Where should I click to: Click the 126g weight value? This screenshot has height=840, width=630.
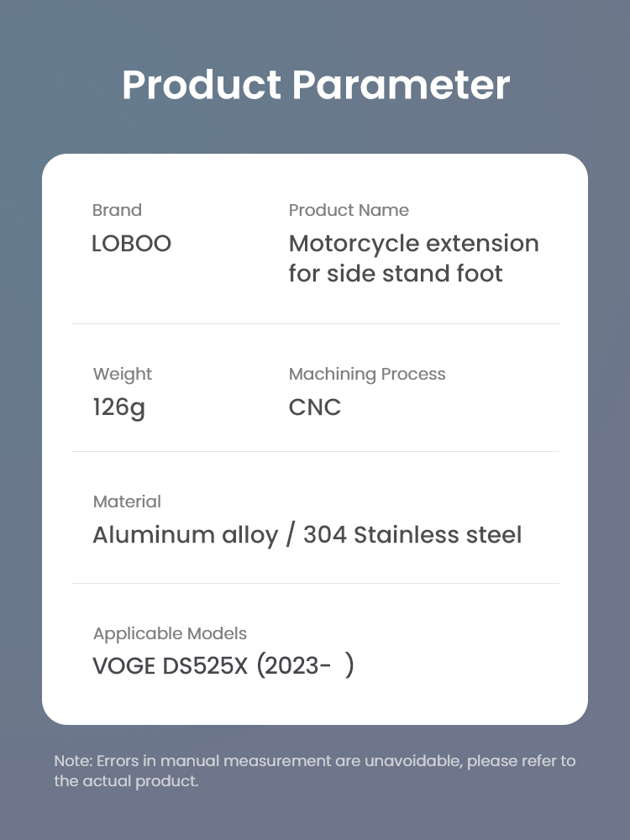point(119,408)
